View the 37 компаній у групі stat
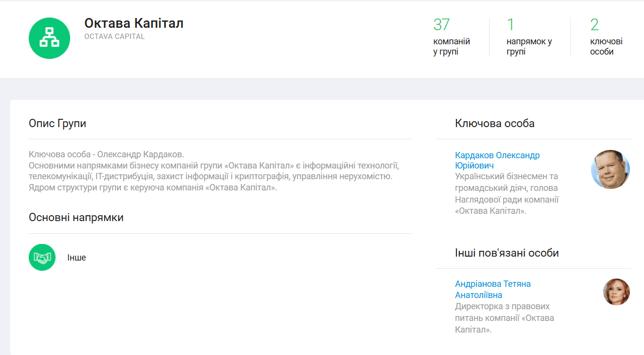644x355 pixels. pos(451,37)
